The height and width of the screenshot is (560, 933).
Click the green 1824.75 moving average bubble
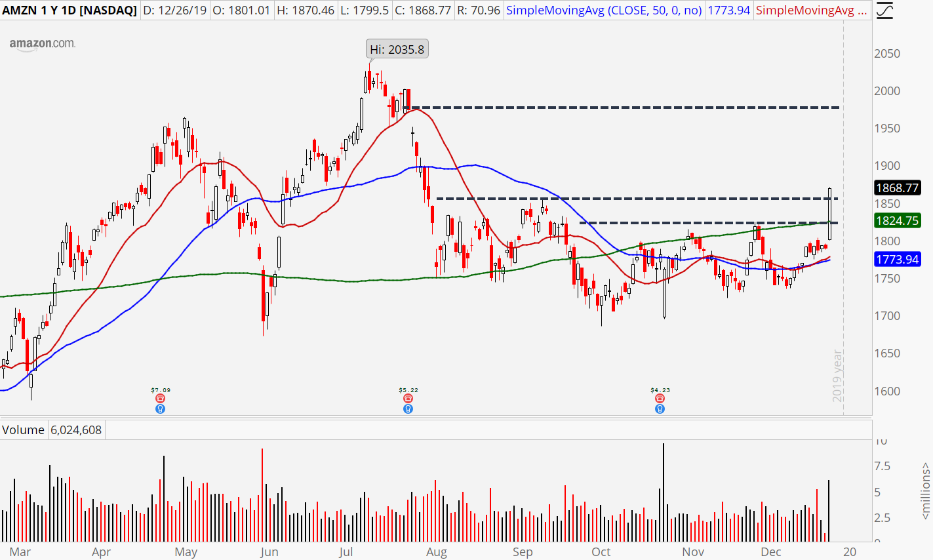point(898,221)
